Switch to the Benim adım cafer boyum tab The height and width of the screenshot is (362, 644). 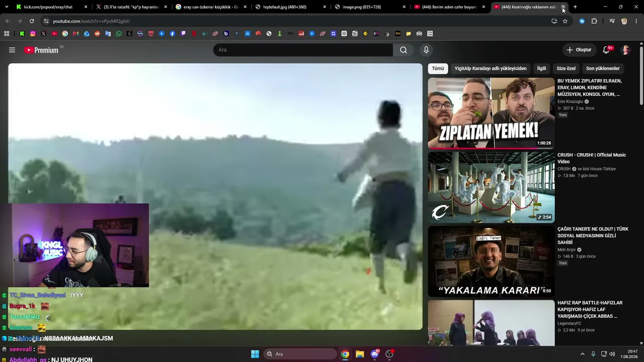coord(449,7)
